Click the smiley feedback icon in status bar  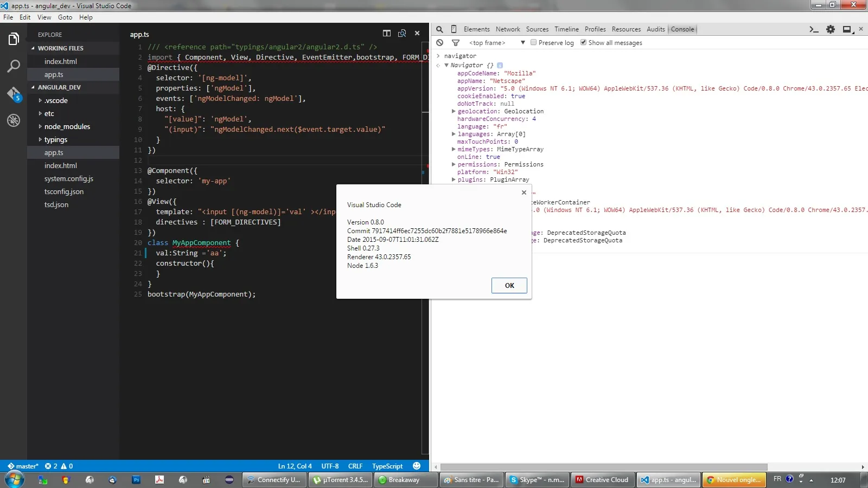coord(417,466)
